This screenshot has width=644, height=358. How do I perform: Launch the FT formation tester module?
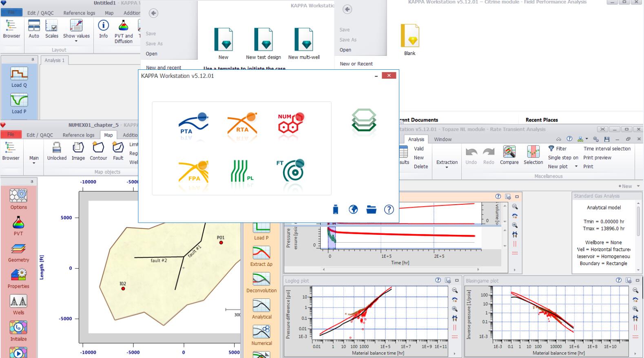[x=291, y=170]
